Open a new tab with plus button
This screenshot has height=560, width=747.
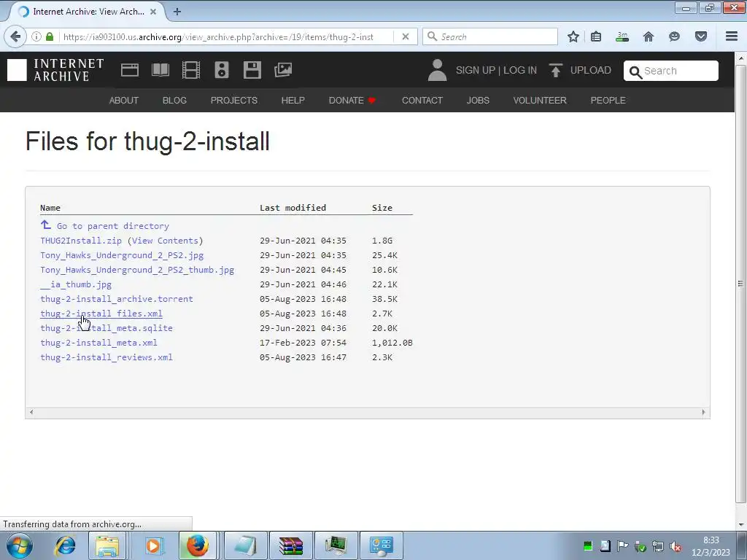point(177,12)
